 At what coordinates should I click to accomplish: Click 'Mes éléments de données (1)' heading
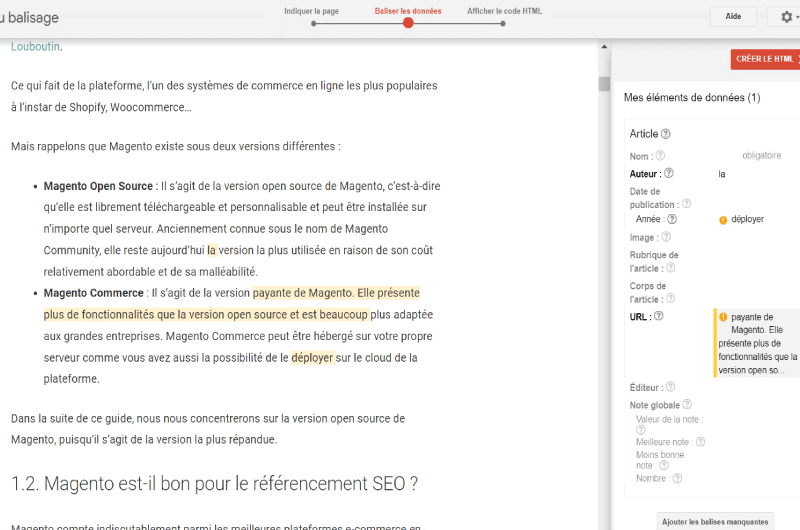[692, 97]
